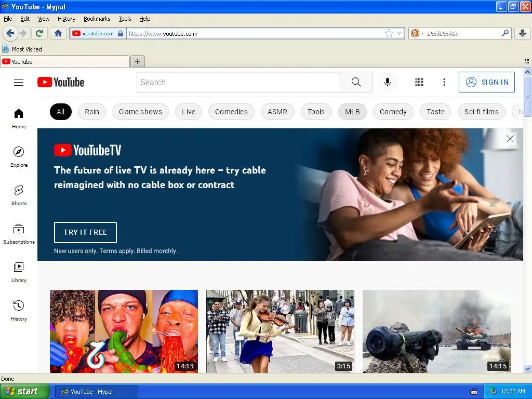This screenshot has width=532, height=399.
Task: Click the site identity padlock
Action: tap(121, 33)
